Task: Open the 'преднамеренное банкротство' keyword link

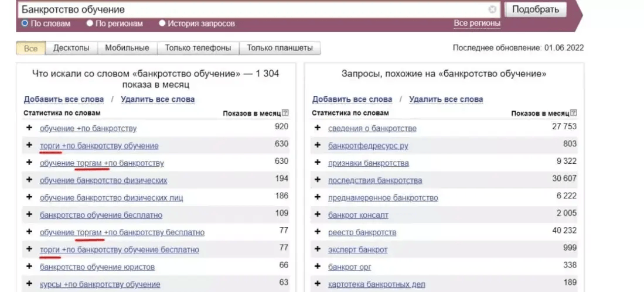Action: [383, 198]
